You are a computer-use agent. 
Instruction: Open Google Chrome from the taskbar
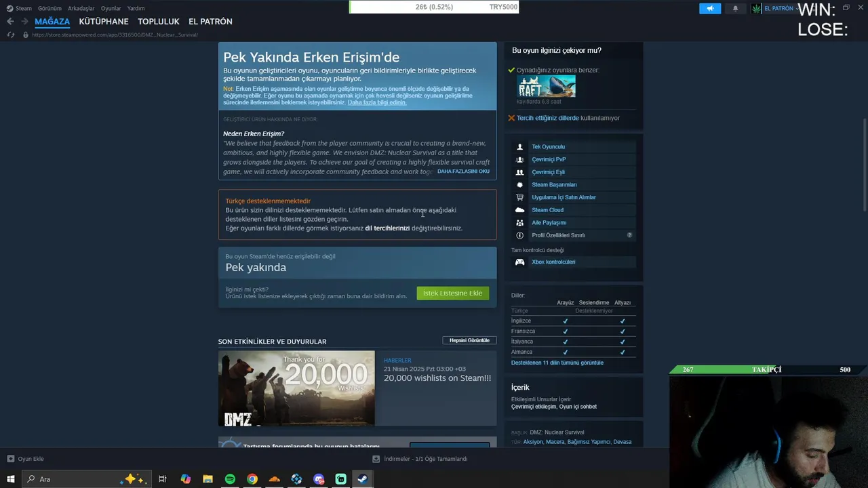252,479
